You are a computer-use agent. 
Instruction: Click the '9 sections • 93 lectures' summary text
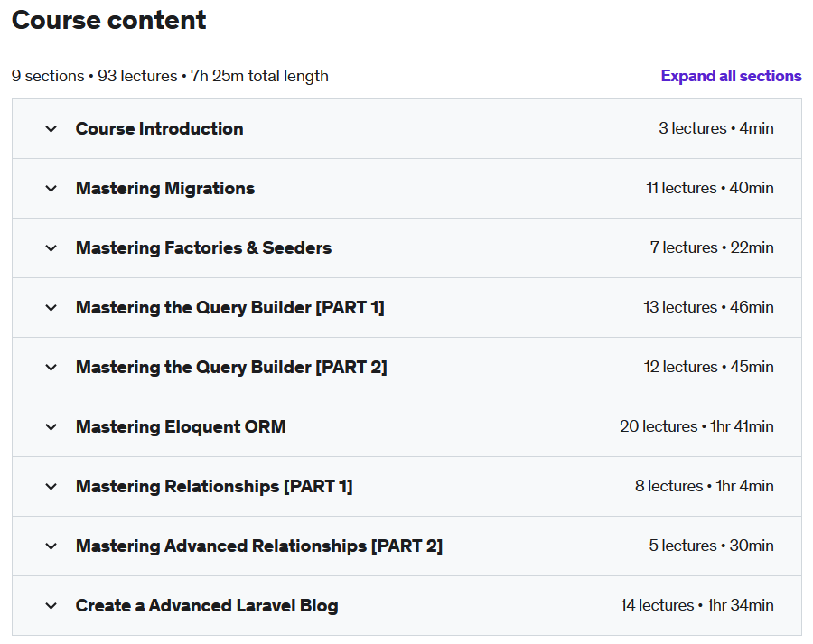pos(94,76)
